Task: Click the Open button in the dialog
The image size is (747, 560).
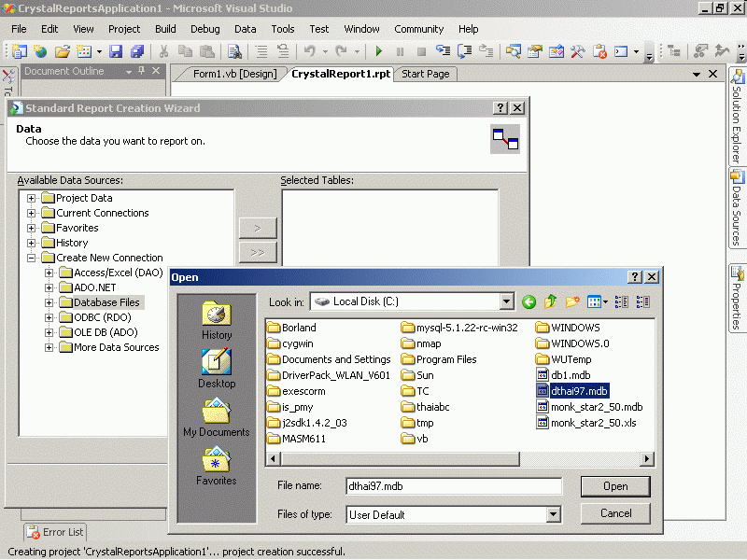Action: tap(615, 486)
